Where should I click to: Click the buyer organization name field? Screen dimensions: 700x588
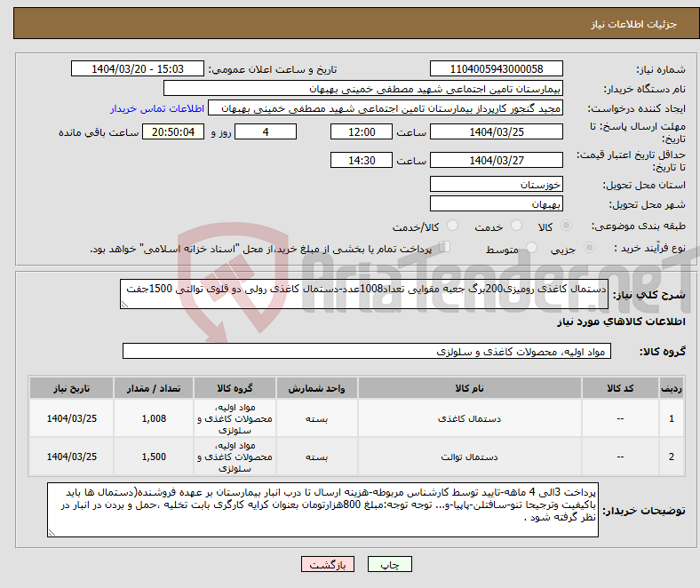pos(363,89)
